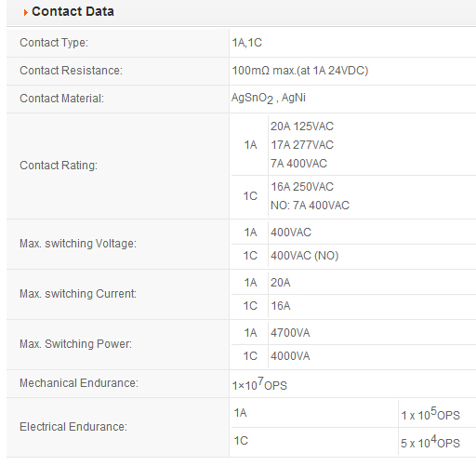Select the Contact Data section heading
The image size is (476, 466).
tap(73, 11)
